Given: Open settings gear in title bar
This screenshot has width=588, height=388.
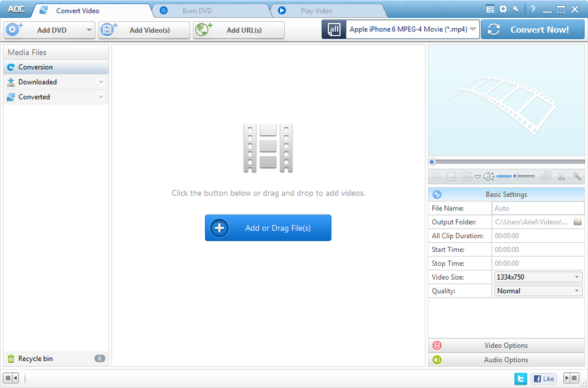Looking at the screenshot, I should tap(503, 9).
